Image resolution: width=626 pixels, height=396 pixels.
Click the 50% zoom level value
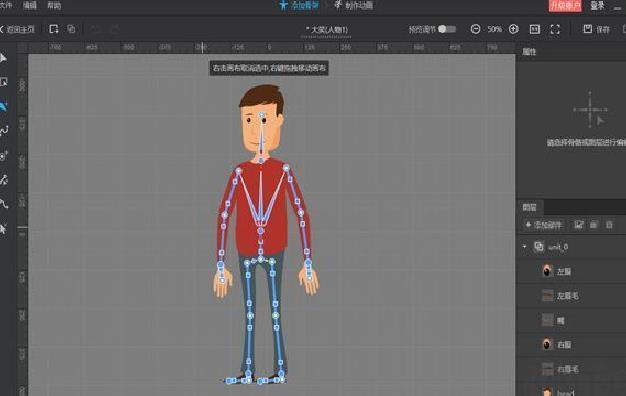(494, 29)
